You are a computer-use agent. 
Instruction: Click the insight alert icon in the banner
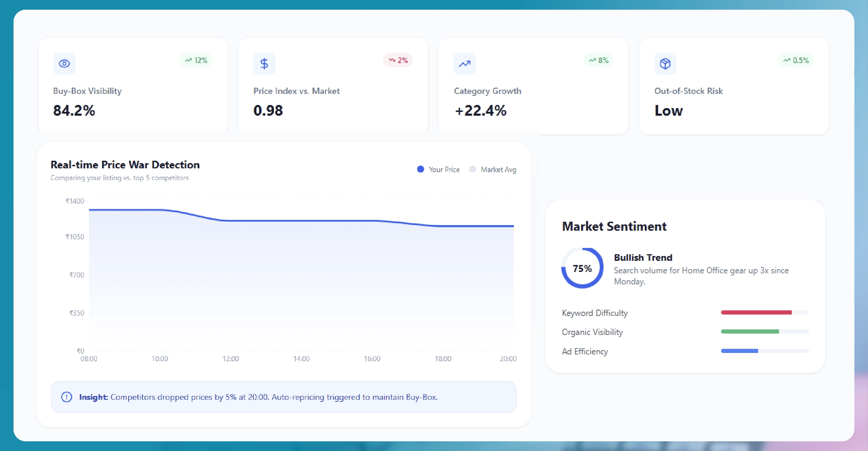click(x=66, y=397)
